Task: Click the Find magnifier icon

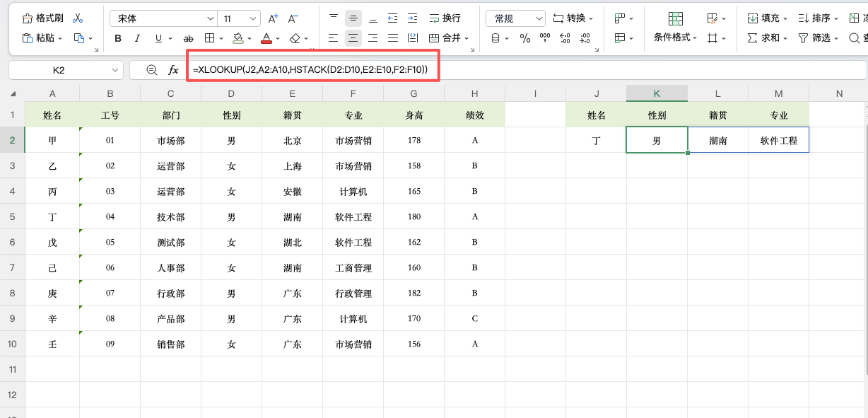Action: click(855, 38)
